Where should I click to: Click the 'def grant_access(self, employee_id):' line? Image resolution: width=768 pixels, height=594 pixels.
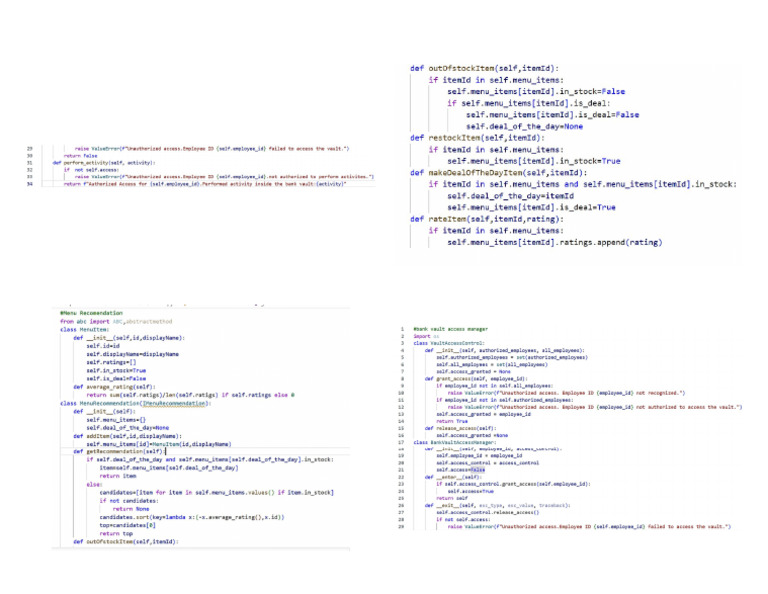pyautogui.click(x=476, y=379)
